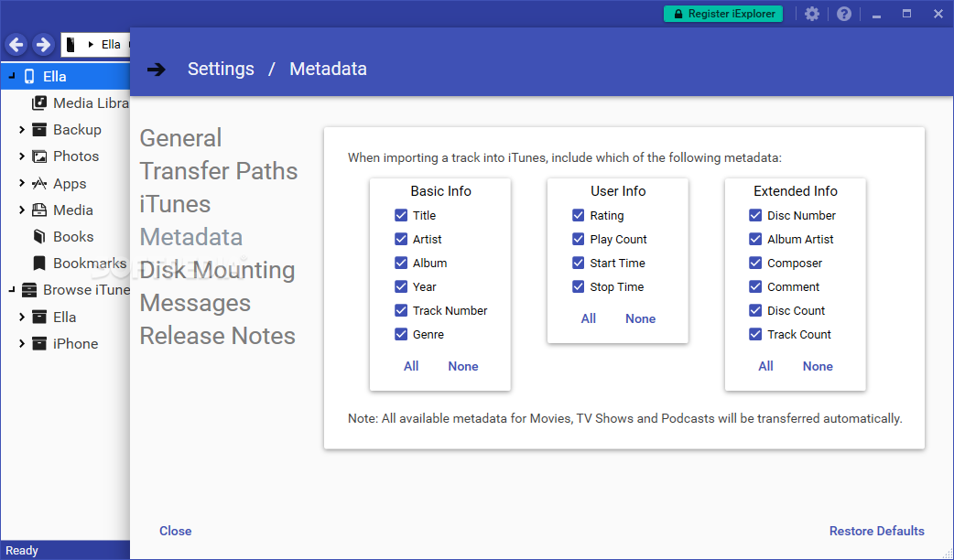
Task: Click the iPhone backup box icon
Action: point(39,343)
